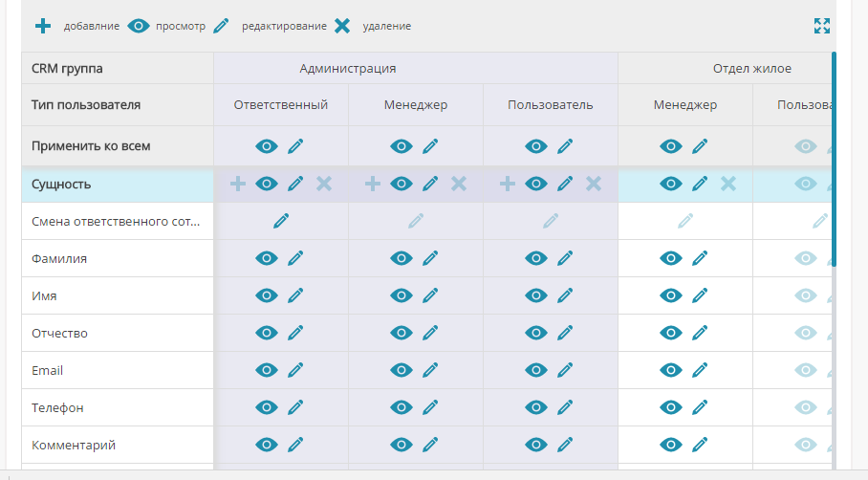Screen dimensions: 868x480
Task: Toggle view eye for Администрация Менеджер in Email row
Action: [401, 370]
